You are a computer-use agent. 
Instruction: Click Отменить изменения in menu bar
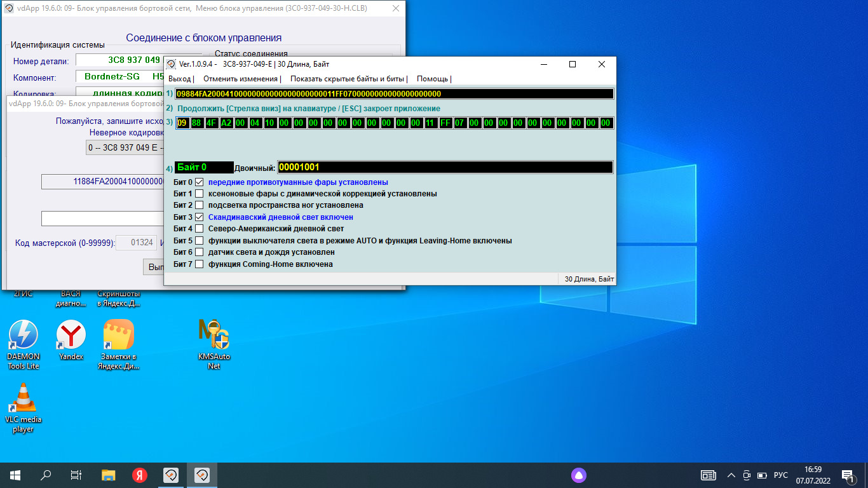tap(240, 79)
